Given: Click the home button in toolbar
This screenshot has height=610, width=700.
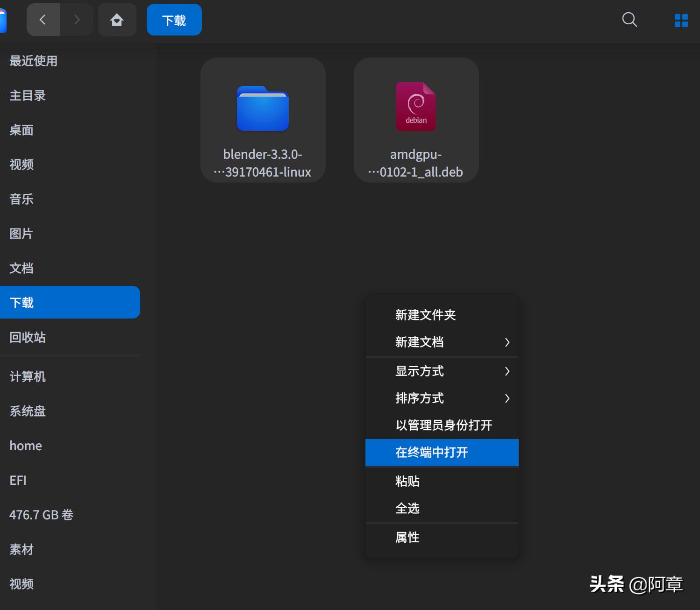Looking at the screenshot, I should [117, 20].
